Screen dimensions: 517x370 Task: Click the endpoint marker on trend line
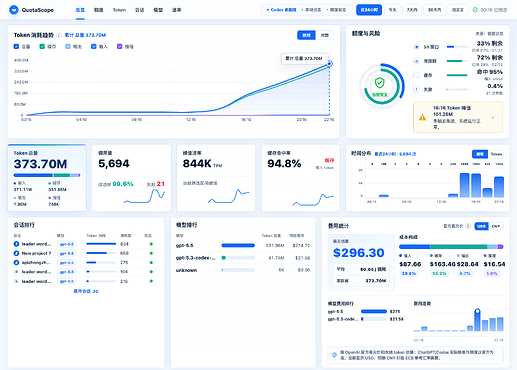330,64
